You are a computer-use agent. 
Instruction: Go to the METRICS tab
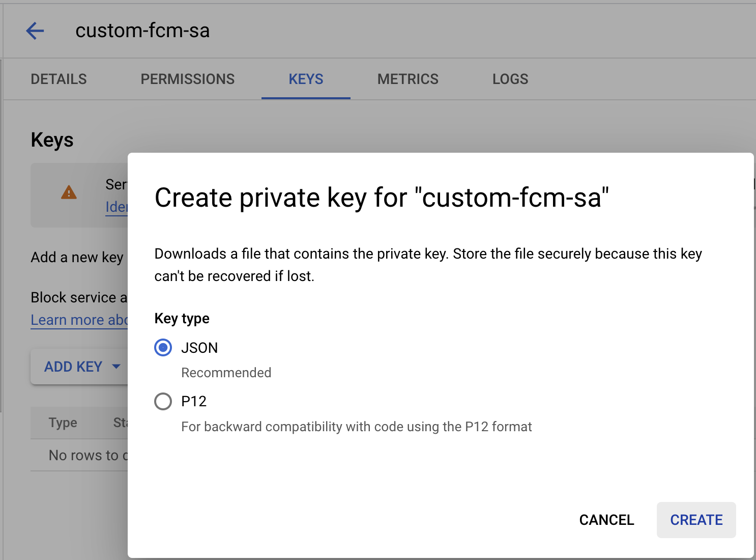click(408, 79)
